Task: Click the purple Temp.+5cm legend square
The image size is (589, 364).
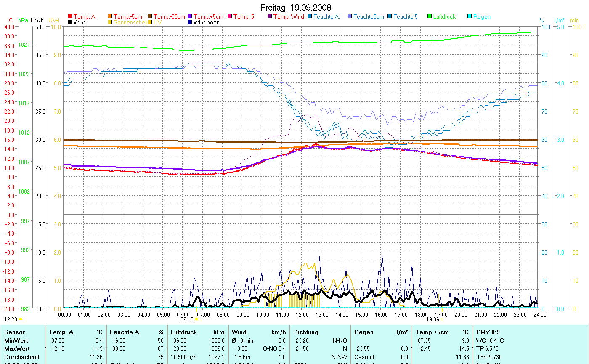Action: click(190, 16)
